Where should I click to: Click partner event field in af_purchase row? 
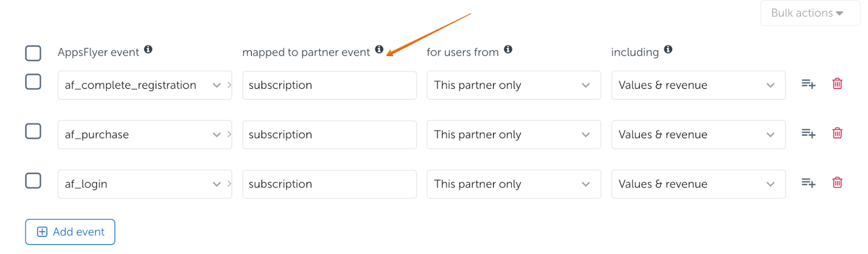(x=329, y=135)
